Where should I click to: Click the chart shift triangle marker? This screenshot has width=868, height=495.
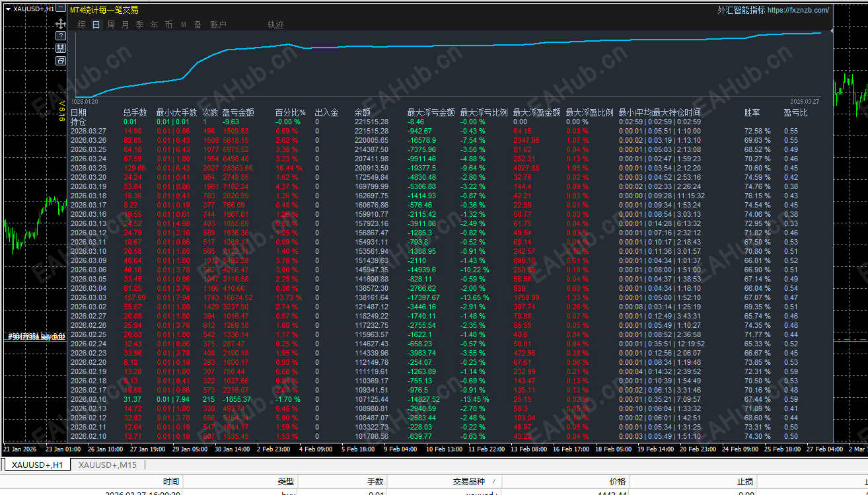point(831,30)
